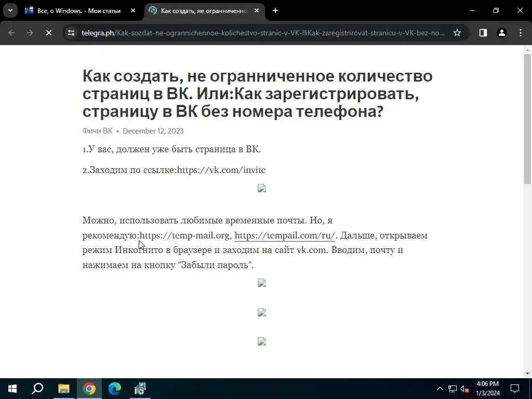Click the bottommost broken image

262,341
